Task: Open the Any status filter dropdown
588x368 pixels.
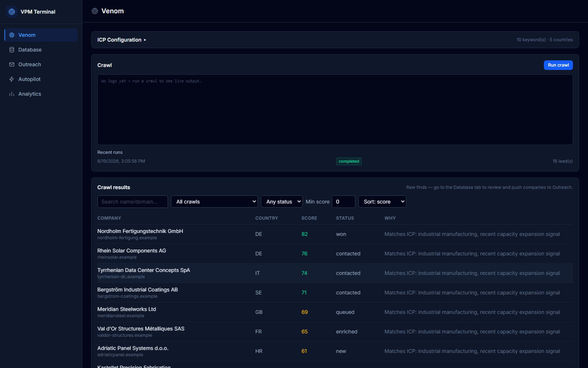Action: tap(282, 202)
